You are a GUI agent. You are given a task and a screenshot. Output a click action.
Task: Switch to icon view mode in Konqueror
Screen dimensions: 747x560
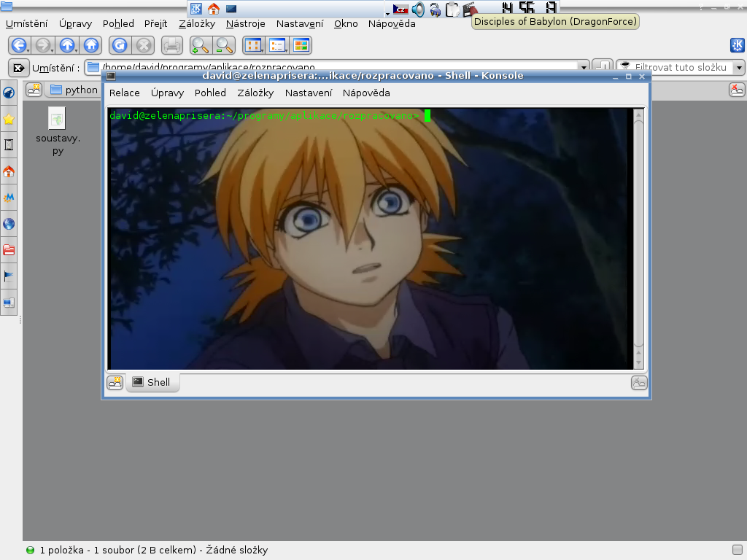254,45
